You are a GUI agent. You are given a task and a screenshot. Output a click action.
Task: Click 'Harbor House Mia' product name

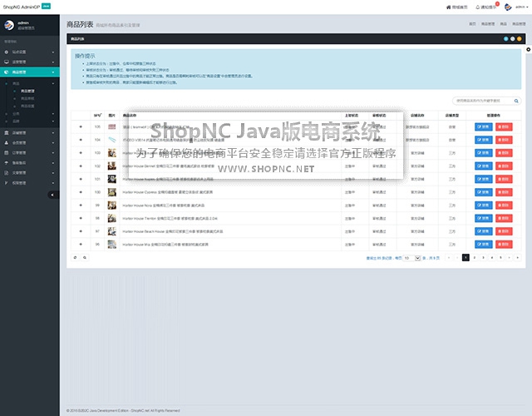[x=165, y=245]
